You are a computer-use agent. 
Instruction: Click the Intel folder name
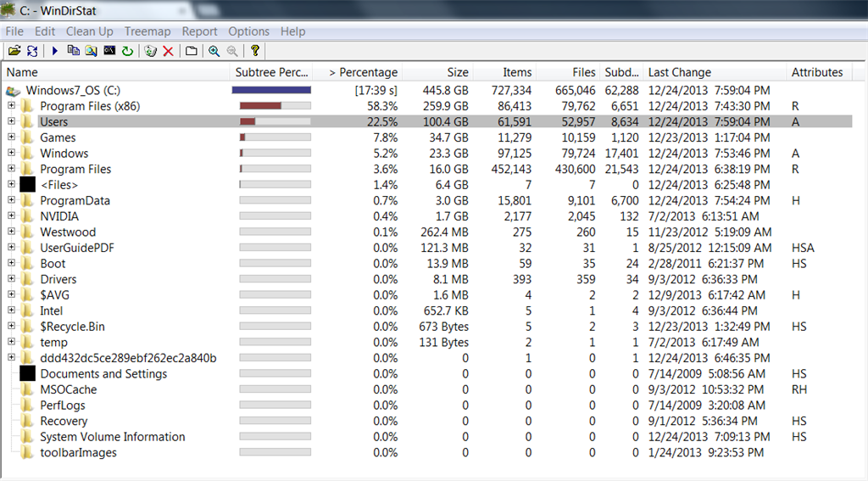(x=51, y=310)
